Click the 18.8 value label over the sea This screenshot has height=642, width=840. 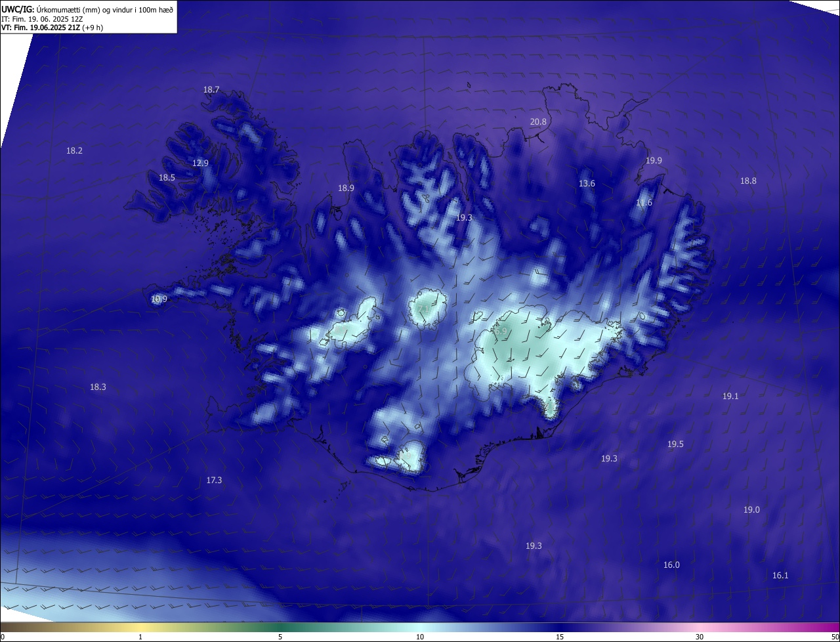[748, 181]
